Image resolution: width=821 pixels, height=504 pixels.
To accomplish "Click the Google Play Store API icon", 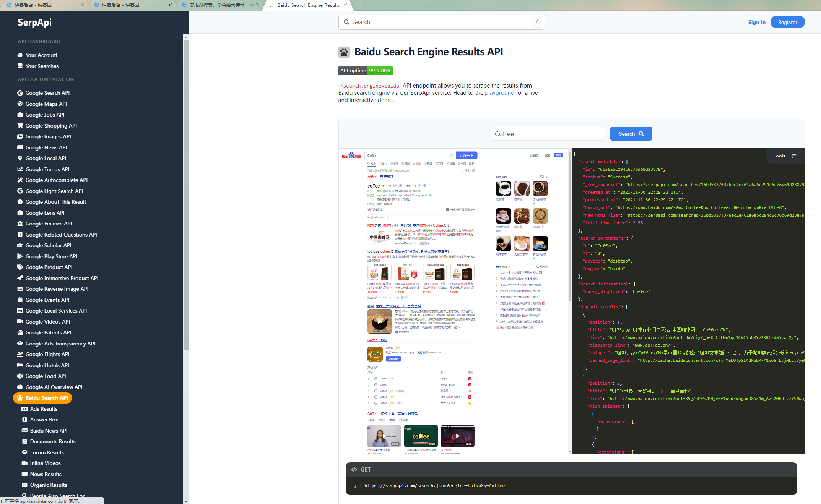I will [20, 256].
